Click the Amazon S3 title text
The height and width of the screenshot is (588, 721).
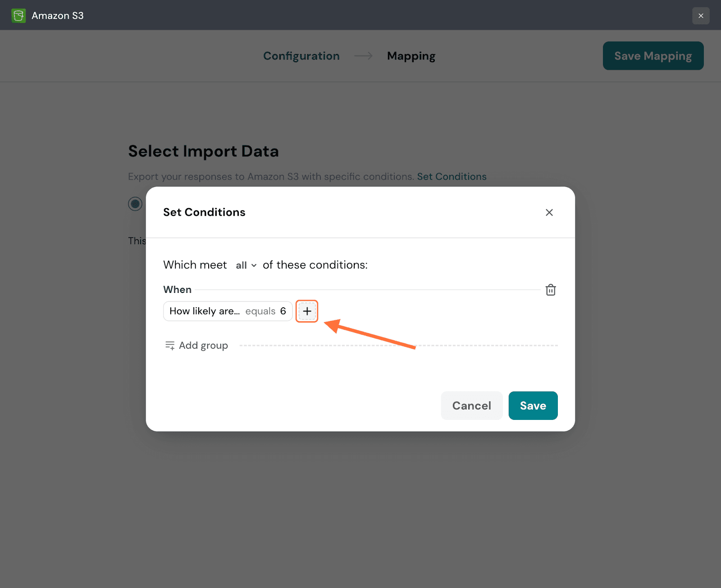pos(58,16)
